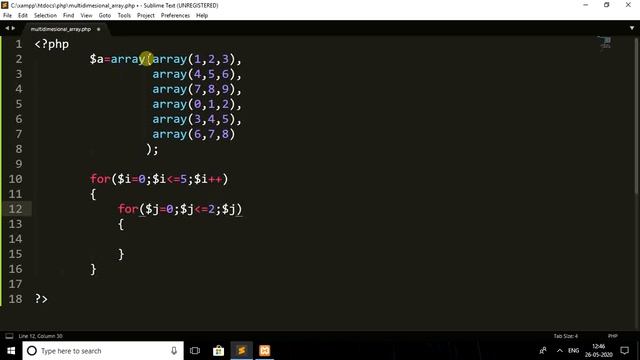Close the multidimesional_array.php tab via its dot
This screenshot has height=360, width=640.
pos(98,29)
